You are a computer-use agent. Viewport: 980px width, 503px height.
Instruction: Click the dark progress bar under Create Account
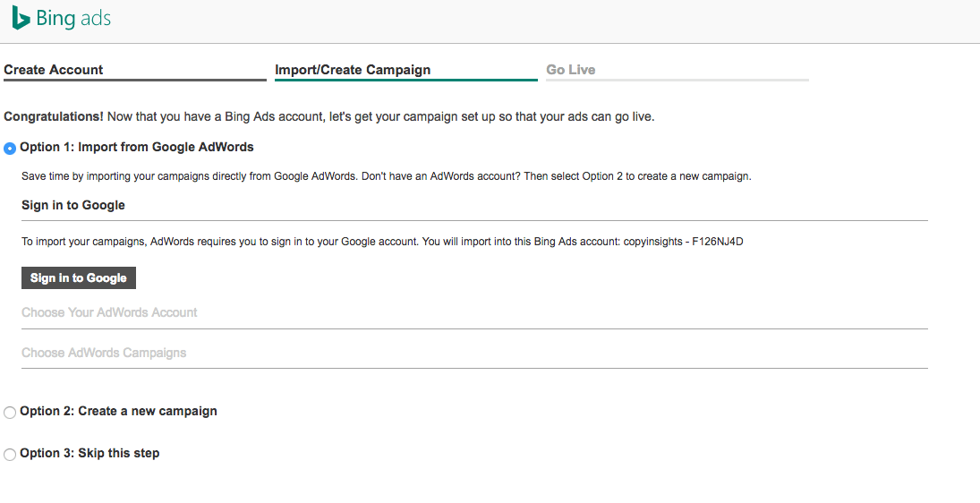tap(135, 80)
